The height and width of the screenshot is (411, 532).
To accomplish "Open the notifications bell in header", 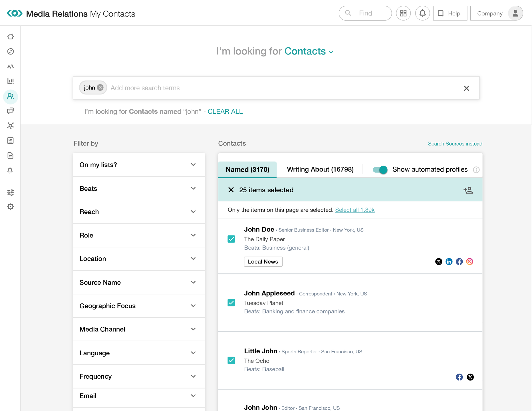I will click(423, 13).
